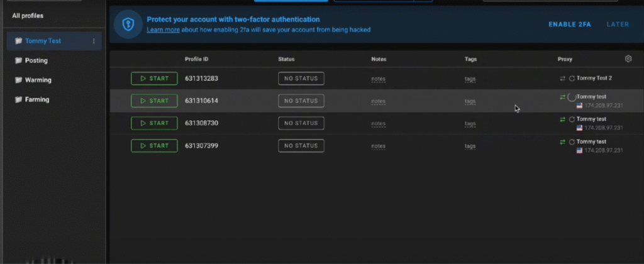Edit notes field for profile 631310614

(378, 101)
